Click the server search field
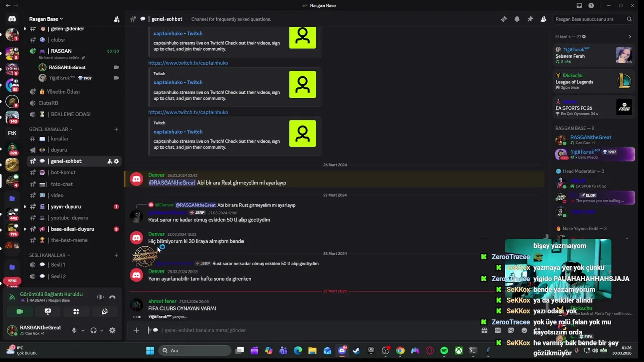 click(x=594, y=19)
